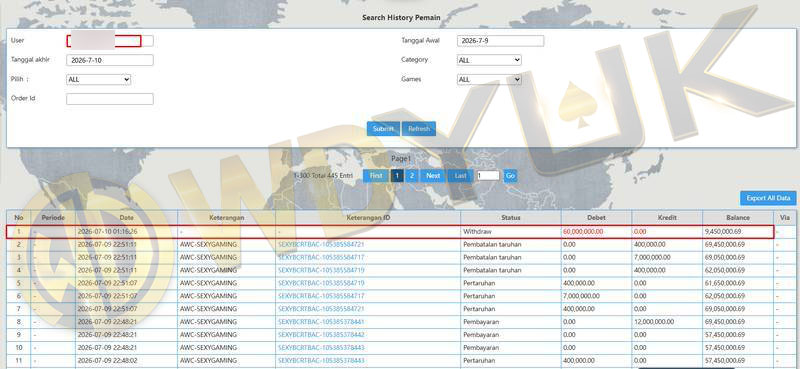Jump to the Last page
The image size is (800, 369).
461,176
